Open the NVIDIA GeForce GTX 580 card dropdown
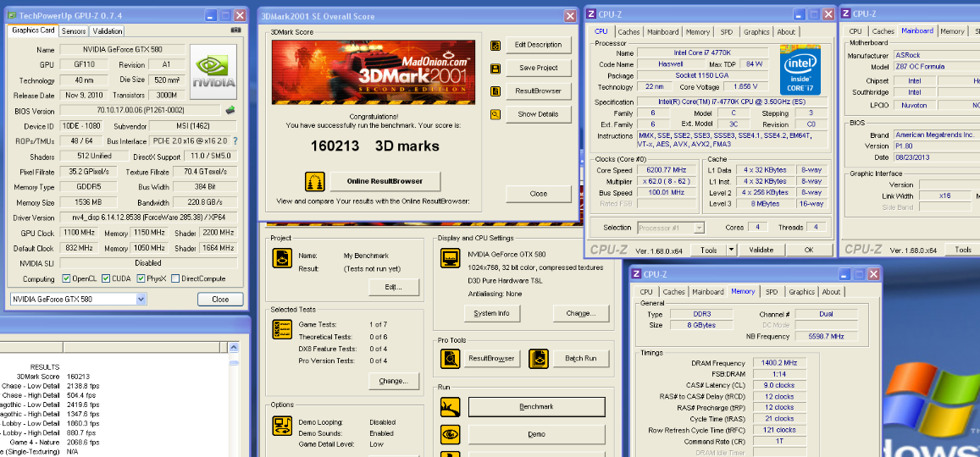The width and height of the screenshot is (980, 457). coord(141,299)
